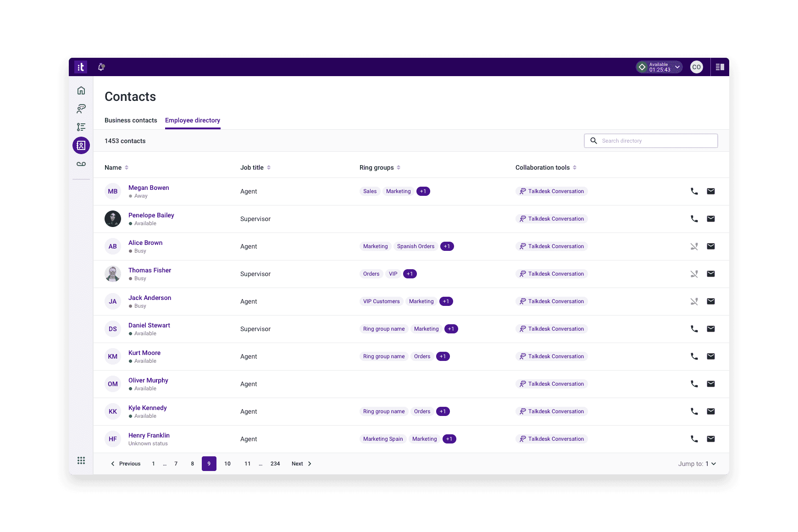The width and height of the screenshot is (798, 532).
Task: Open the Voicemail icon in sidebar
Action: (81, 164)
